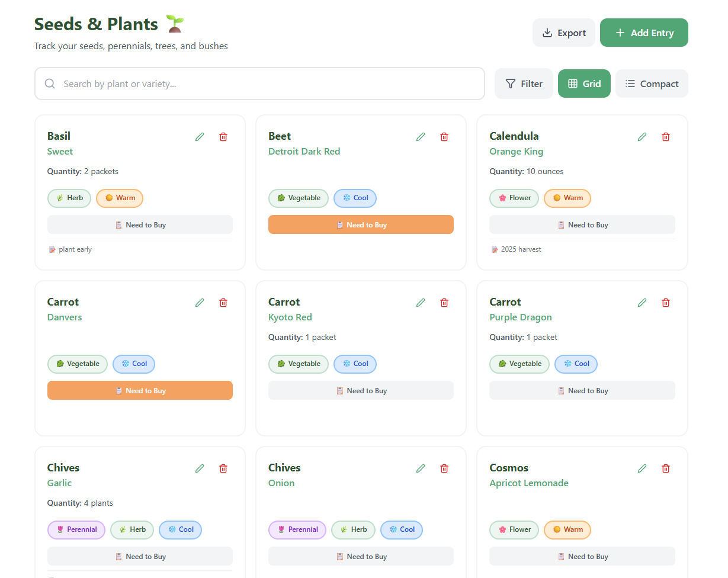Toggle Need to Buy on Carrot Danvers
728x578 pixels.
140,390
